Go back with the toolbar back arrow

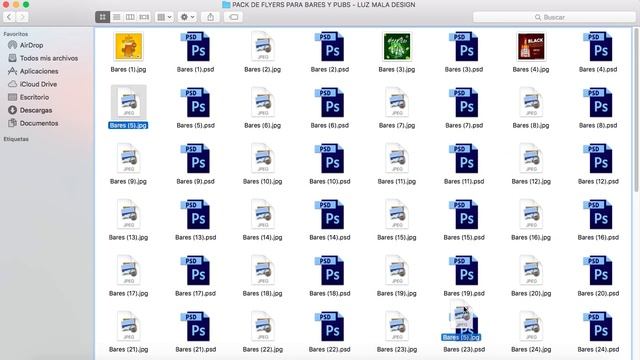tap(9, 17)
